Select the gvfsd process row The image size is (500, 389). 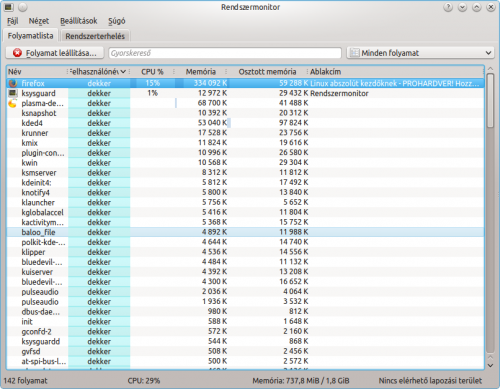[245, 351]
